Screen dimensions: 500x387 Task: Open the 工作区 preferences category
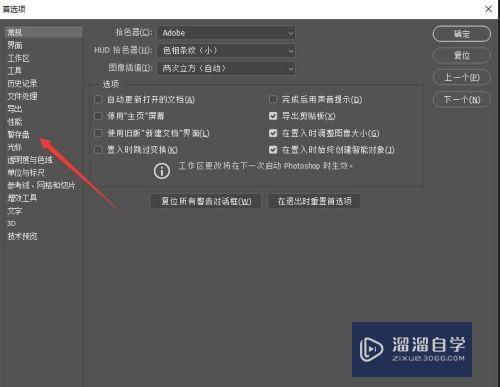coord(18,58)
